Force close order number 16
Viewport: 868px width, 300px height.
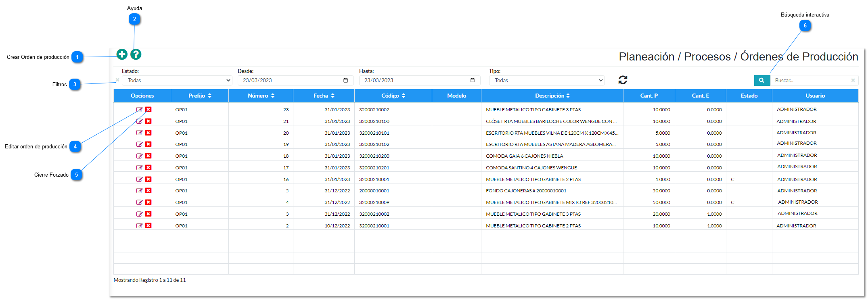[148, 179]
